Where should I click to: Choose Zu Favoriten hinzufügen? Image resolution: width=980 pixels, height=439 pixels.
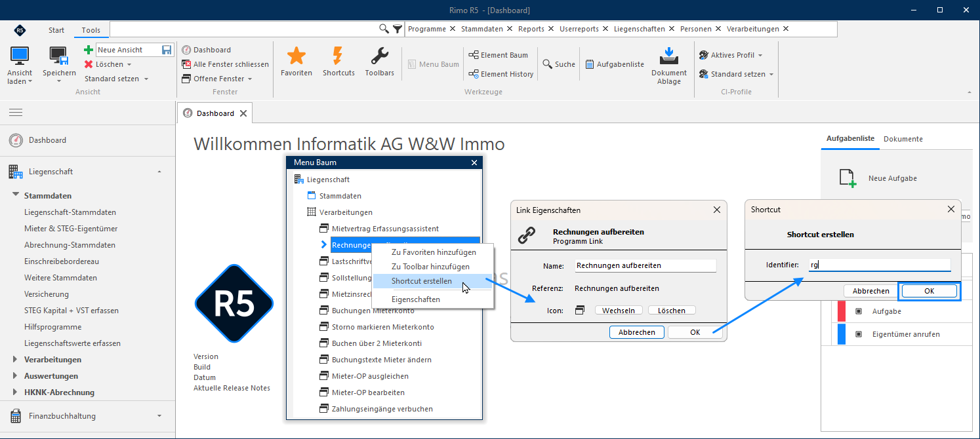pos(432,252)
